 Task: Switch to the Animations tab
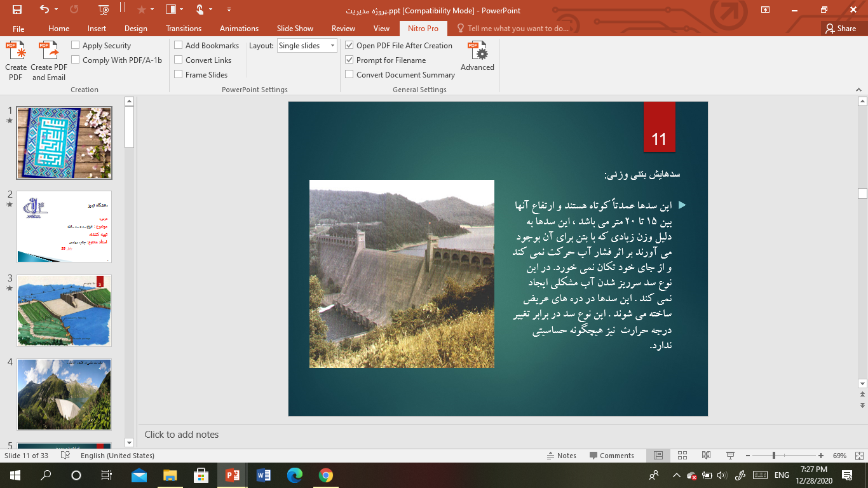[239, 29]
